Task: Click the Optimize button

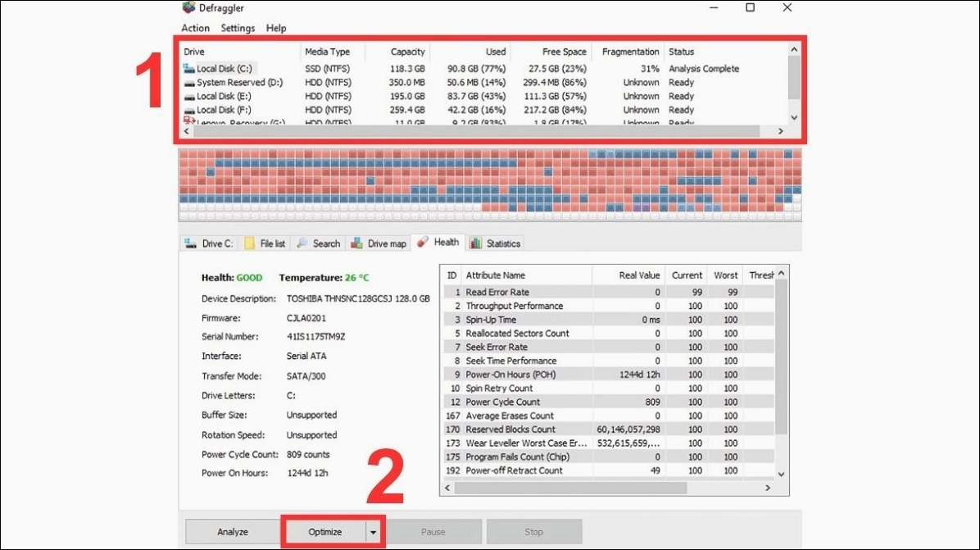Action: [x=324, y=532]
